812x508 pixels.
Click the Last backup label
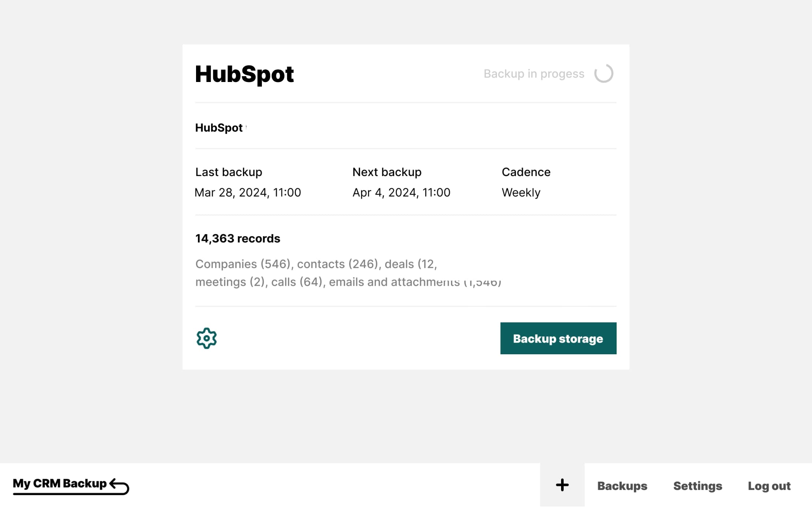(x=229, y=172)
